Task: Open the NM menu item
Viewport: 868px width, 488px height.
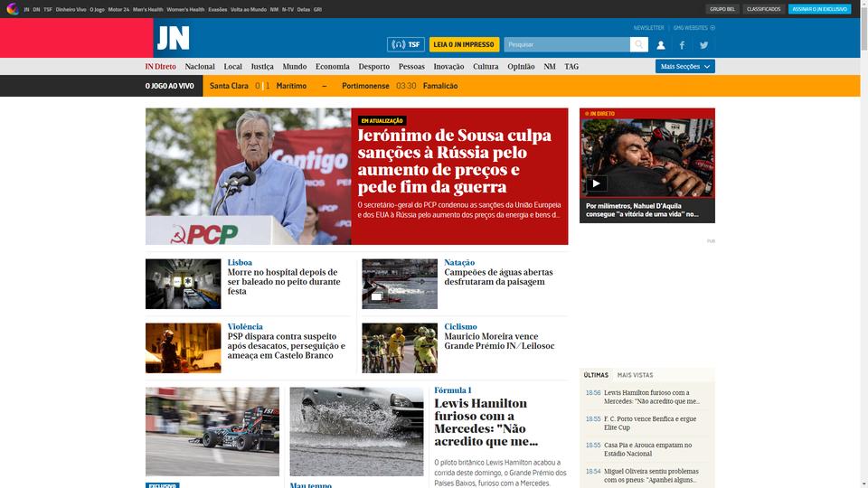Action: coord(549,66)
